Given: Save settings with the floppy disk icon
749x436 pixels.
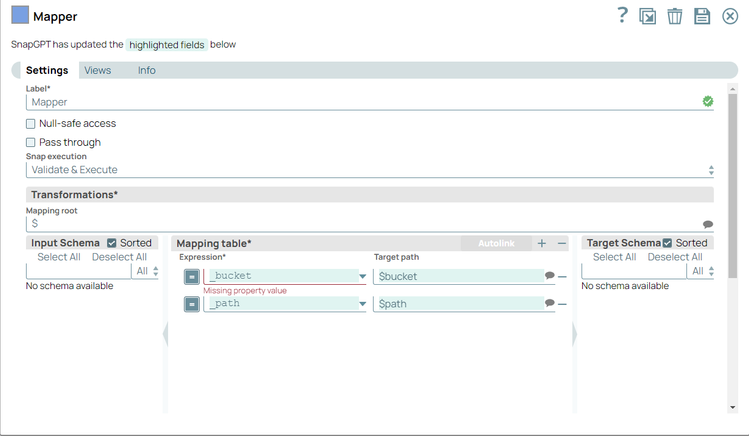Looking at the screenshot, I should (702, 16).
